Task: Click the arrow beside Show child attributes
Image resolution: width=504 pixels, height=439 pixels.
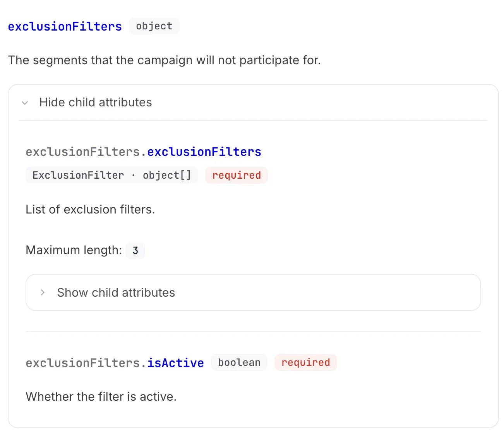Action: tap(43, 293)
